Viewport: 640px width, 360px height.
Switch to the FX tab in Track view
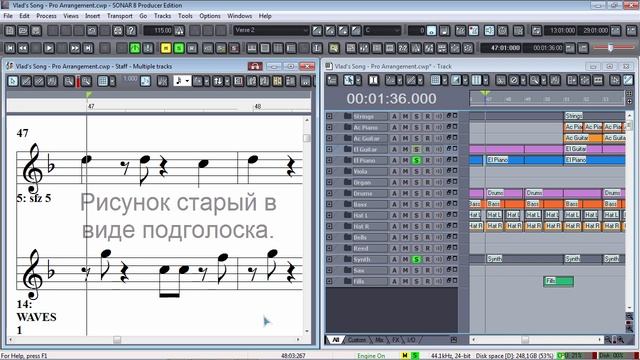coord(396,340)
